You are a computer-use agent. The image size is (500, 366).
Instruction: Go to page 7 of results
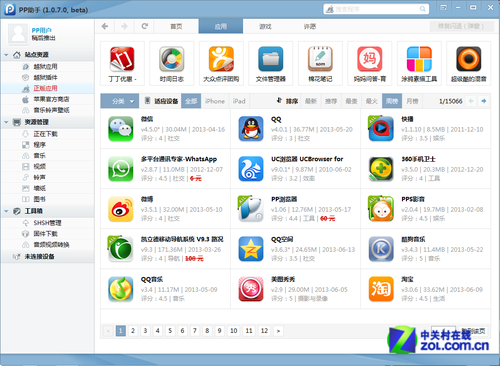pyautogui.click(x=195, y=331)
